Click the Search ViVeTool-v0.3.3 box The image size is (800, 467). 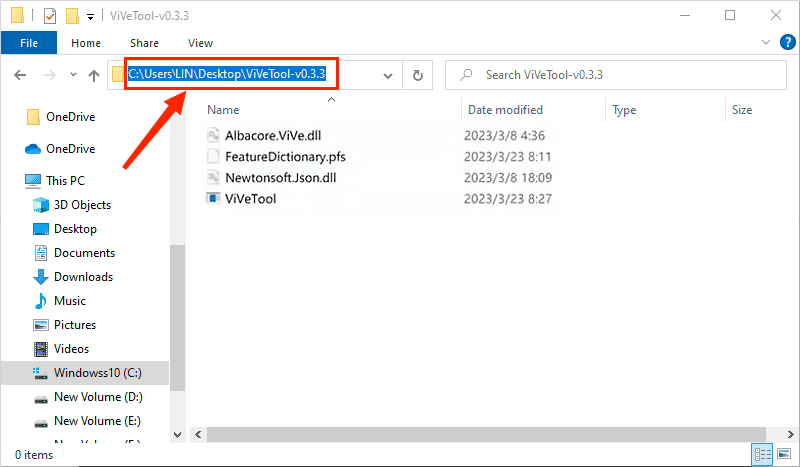(x=616, y=75)
